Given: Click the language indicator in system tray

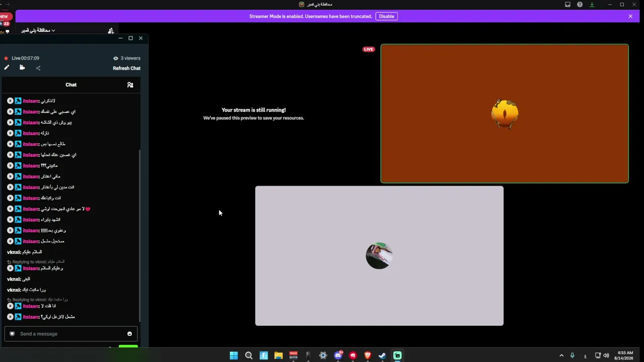Looking at the screenshot, I should click(x=585, y=355).
